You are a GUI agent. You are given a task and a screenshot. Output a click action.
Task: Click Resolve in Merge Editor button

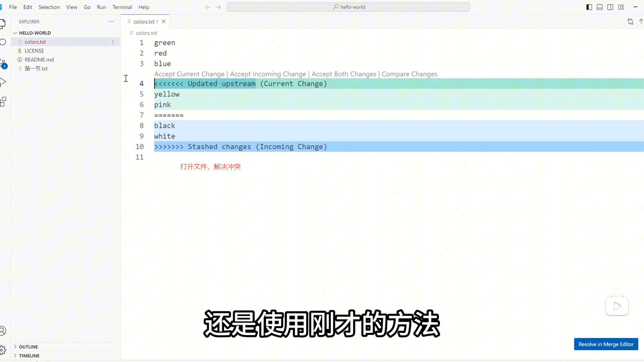click(606, 344)
